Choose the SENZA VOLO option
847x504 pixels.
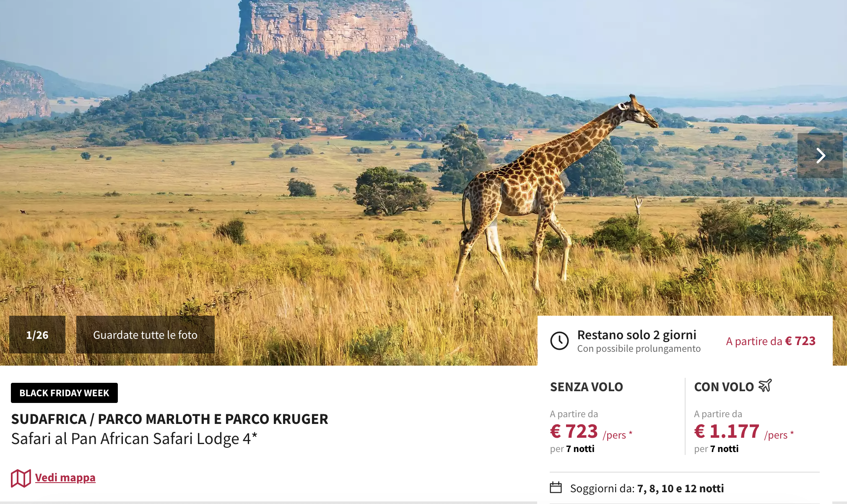586,387
